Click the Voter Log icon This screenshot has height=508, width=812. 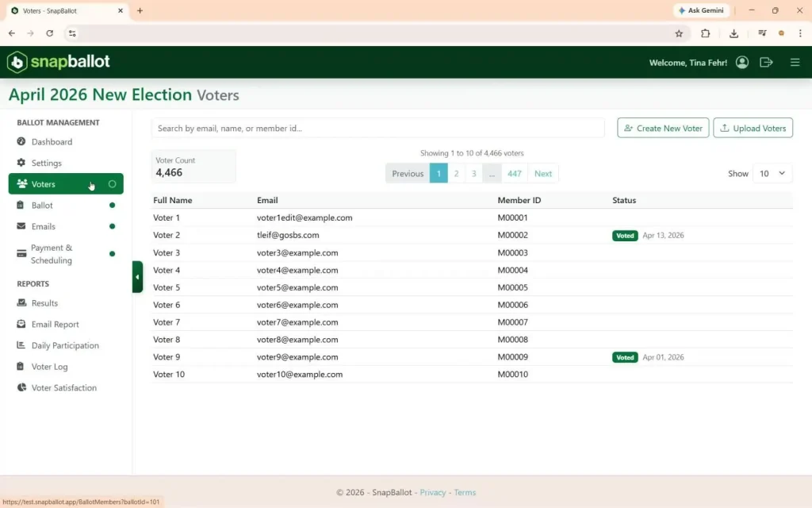(x=20, y=366)
